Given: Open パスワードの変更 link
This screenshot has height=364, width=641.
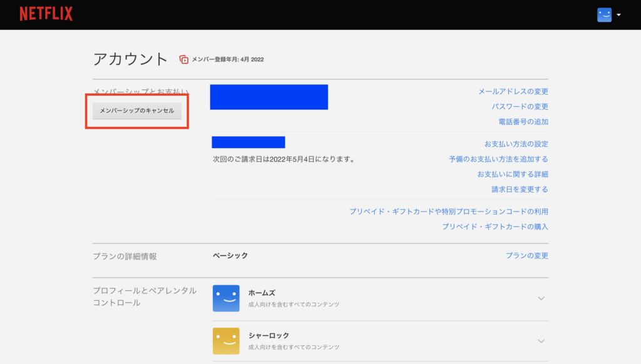Looking at the screenshot, I should [520, 106].
